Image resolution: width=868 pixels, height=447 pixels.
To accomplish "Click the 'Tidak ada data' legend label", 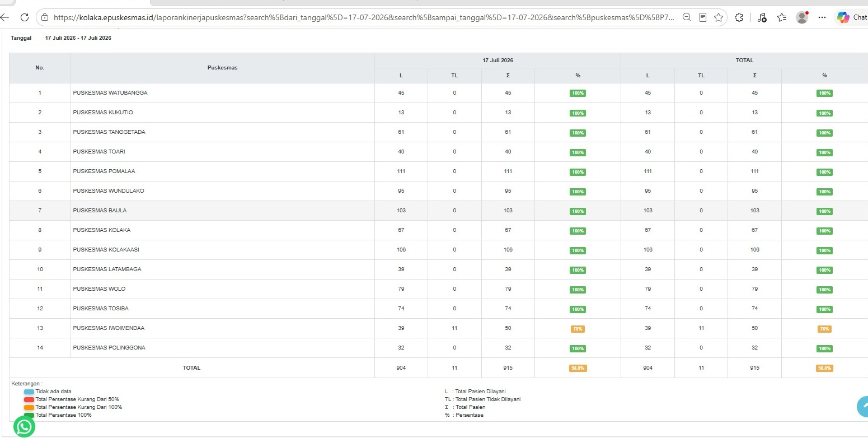I will point(53,392).
